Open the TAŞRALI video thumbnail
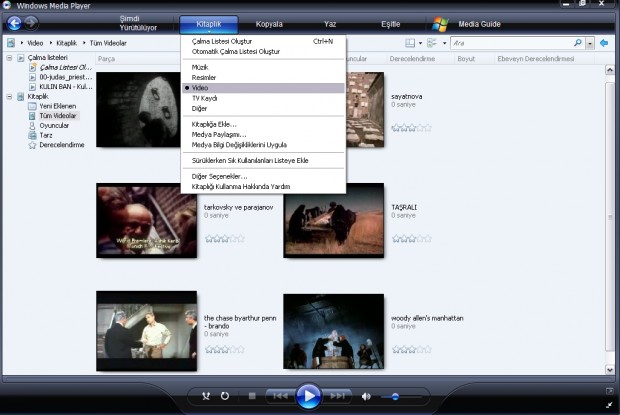 (x=333, y=220)
